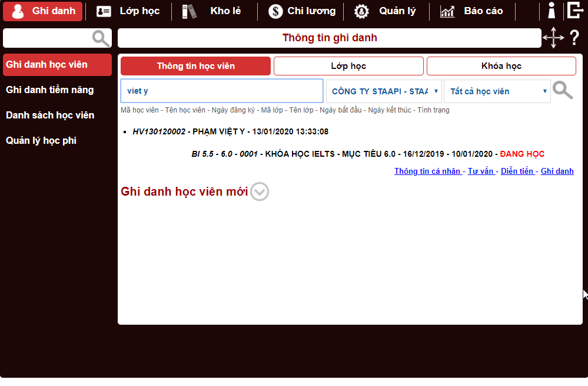Open Kho lẻ via the books icon
Viewport: 588px width, 386px height.
click(189, 11)
